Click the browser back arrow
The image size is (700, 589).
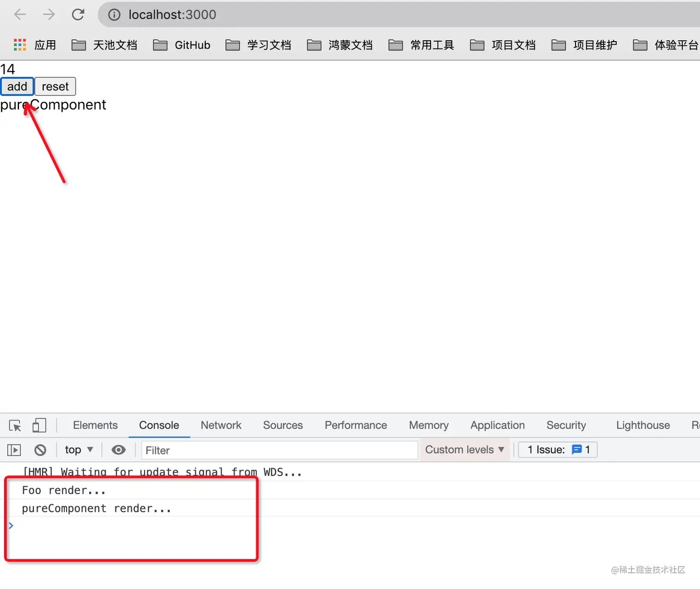20,15
